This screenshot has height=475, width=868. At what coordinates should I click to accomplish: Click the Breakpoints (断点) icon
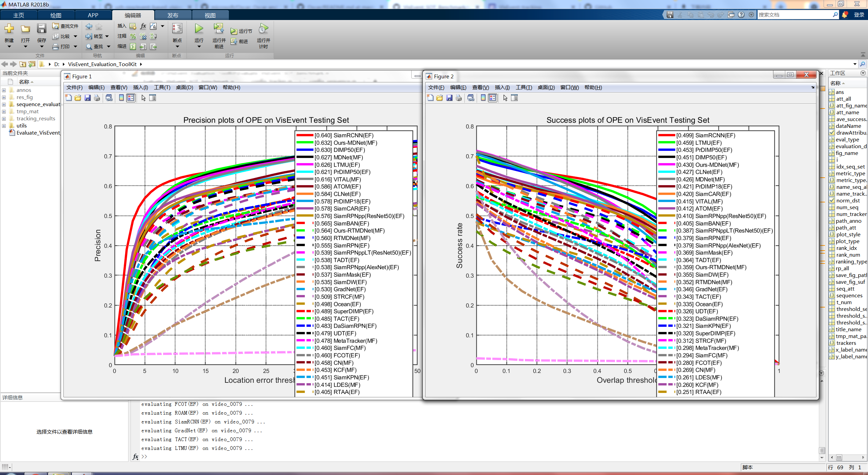177,29
